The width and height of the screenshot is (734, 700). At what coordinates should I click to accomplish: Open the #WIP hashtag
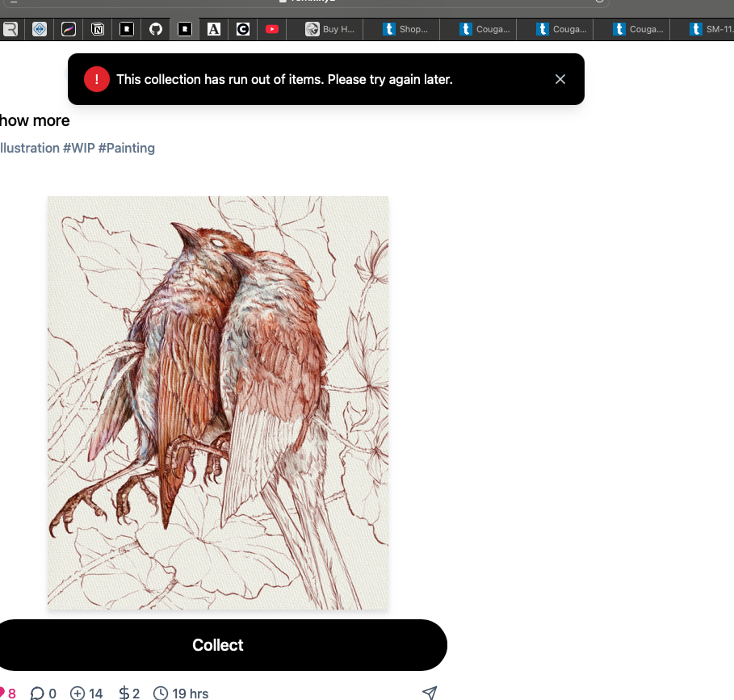78,148
